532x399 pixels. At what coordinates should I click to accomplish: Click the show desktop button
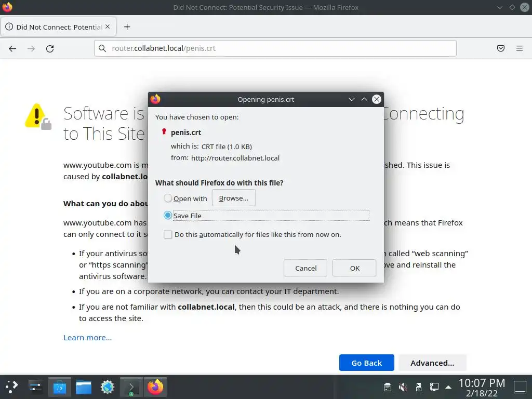(520, 387)
